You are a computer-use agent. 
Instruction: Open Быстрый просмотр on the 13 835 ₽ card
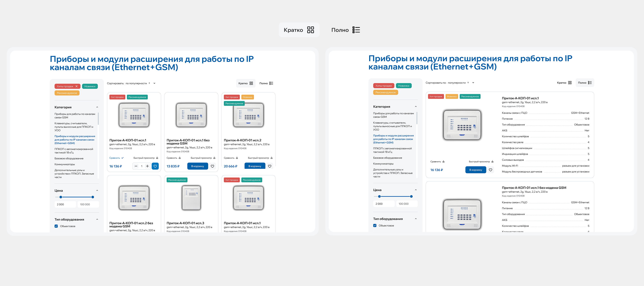pos(203,158)
